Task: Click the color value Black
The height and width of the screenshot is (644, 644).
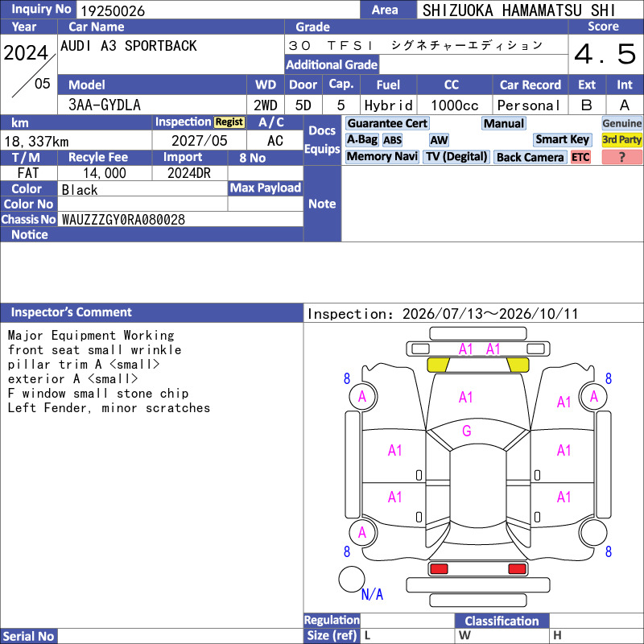Action: [x=80, y=190]
